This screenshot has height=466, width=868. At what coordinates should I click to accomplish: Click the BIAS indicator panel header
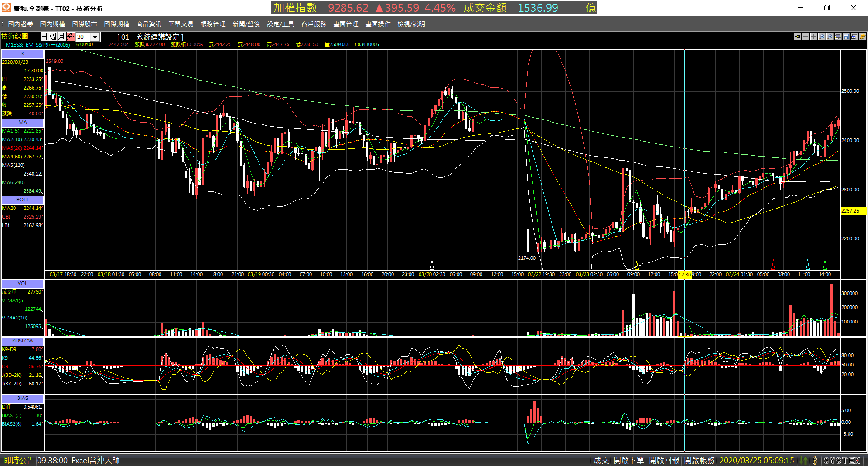[x=23, y=398]
